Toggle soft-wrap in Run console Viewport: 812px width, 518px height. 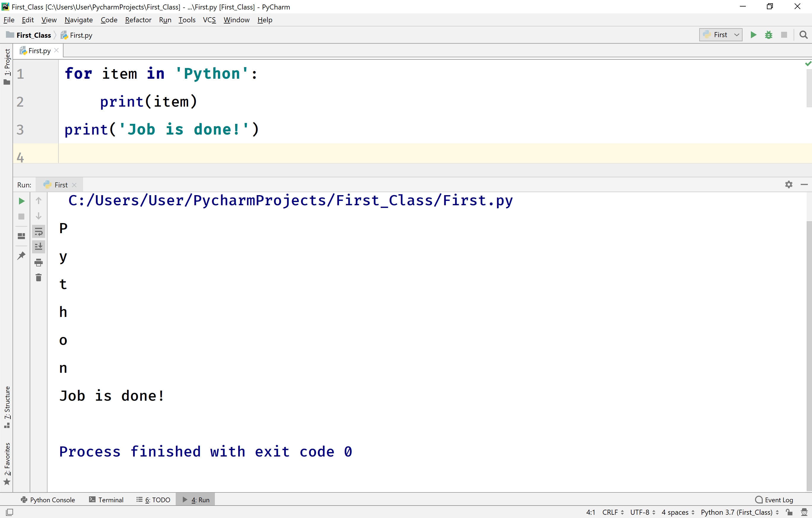click(39, 232)
